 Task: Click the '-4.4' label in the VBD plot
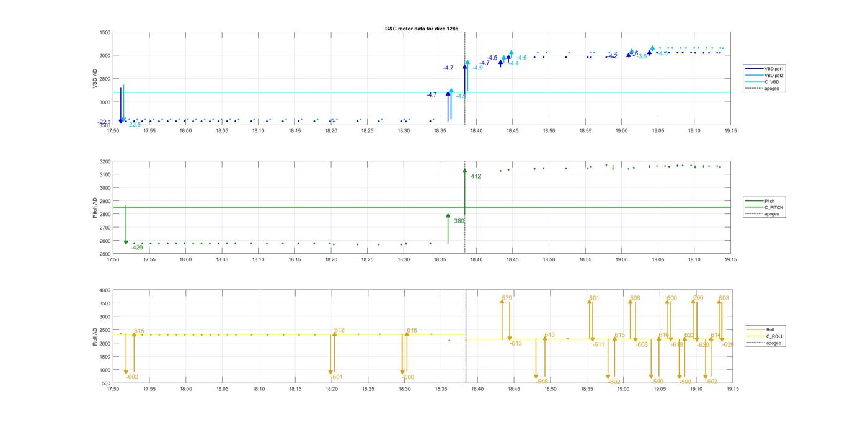coord(514,63)
